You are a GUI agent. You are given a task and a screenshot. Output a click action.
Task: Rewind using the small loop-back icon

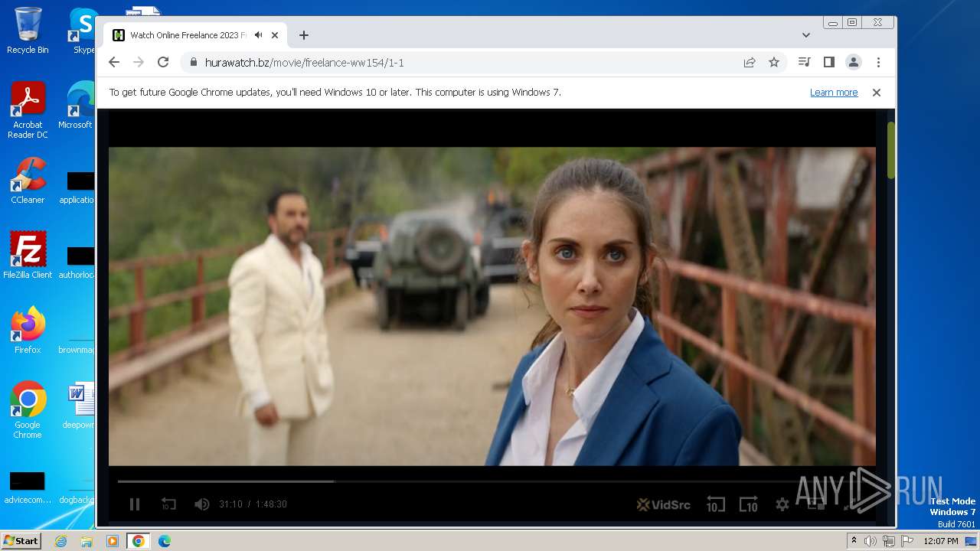click(x=168, y=504)
